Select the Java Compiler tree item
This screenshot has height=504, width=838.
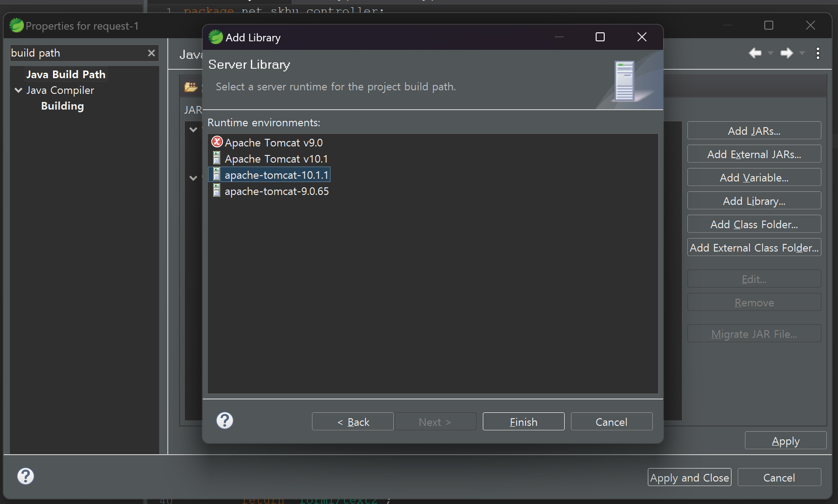(60, 90)
